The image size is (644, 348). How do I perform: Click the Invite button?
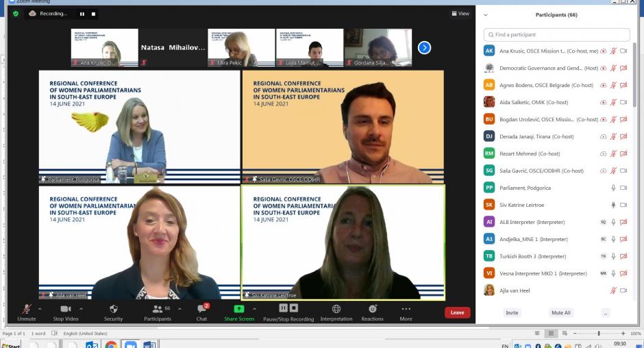(x=512, y=313)
